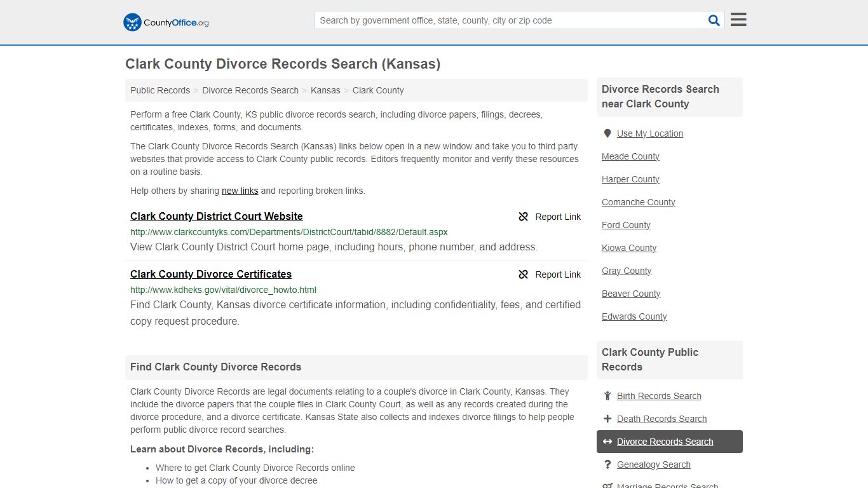The image size is (868, 488).
Task: Open Death Records Search
Action: (x=661, y=419)
